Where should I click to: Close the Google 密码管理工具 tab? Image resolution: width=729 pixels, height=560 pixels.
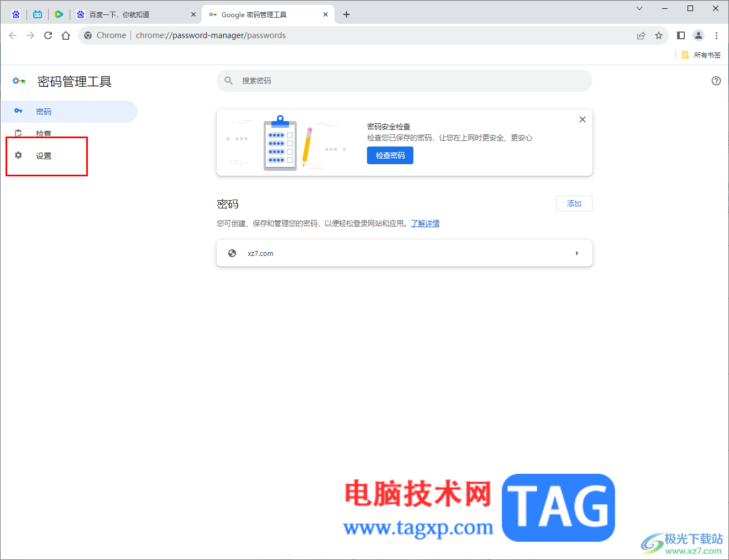point(326,14)
